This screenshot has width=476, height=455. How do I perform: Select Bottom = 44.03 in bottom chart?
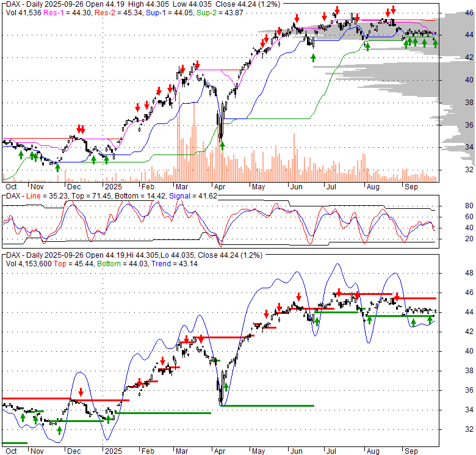click(x=122, y=264)
